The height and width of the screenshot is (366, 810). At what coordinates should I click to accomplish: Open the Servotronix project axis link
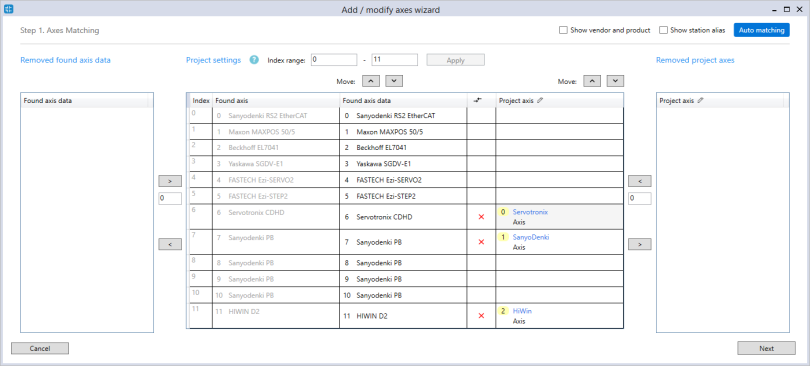pos(530,212)
